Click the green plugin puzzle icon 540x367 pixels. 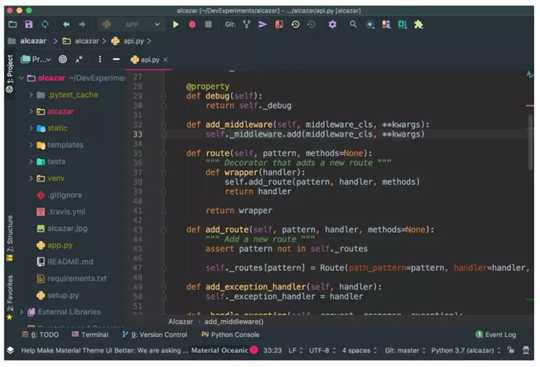click(x=418, y=24)
